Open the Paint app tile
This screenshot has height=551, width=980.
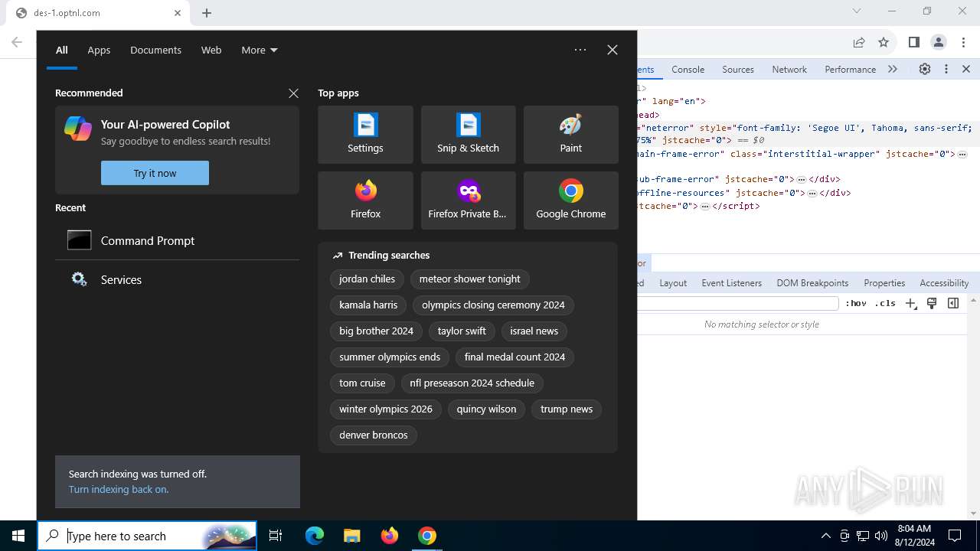point(570,135)
